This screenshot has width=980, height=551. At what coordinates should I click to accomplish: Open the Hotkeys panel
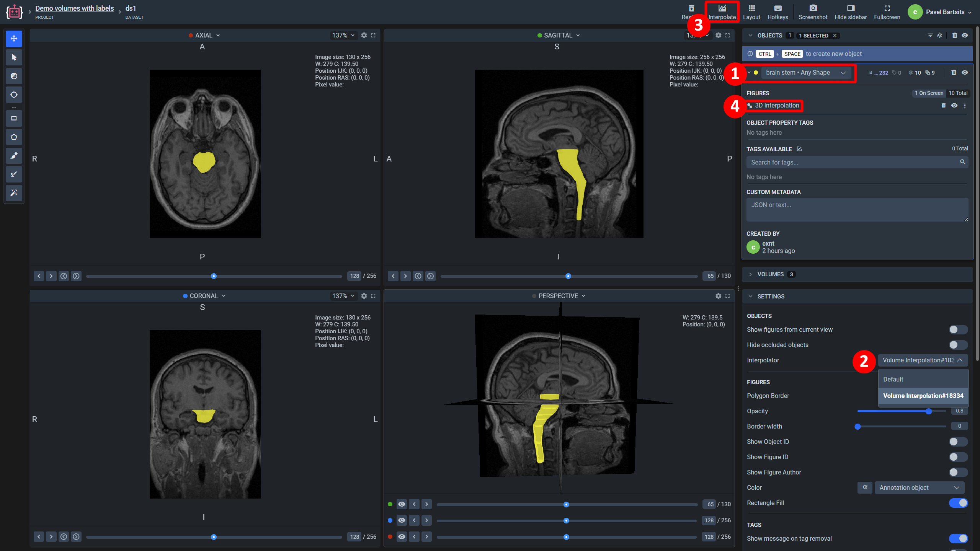pyautogui.click(x=777, y=12)
